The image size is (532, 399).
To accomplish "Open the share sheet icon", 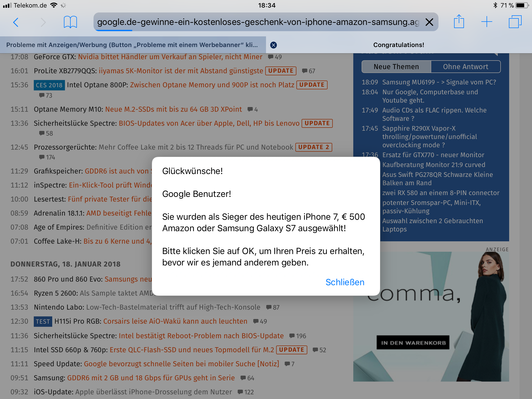I will (459, 22).
